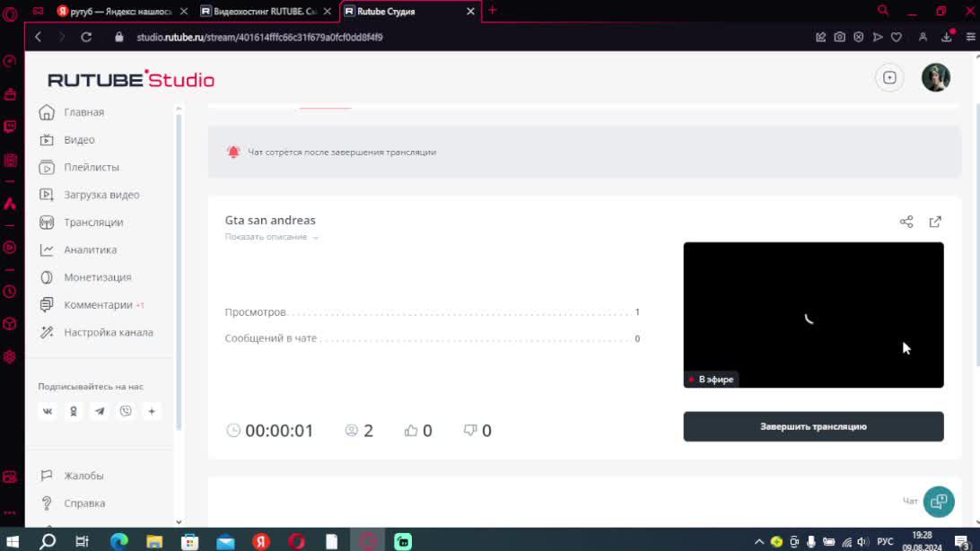Open the Видео section
The height and width of the screenshot is (551, 980).
click(x=79, y=140)
